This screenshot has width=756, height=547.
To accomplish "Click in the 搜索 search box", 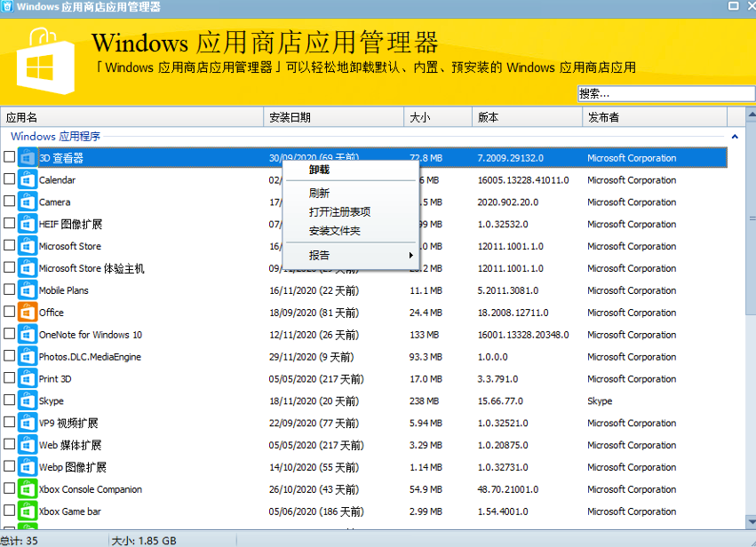I will click(x=666, y=93).
